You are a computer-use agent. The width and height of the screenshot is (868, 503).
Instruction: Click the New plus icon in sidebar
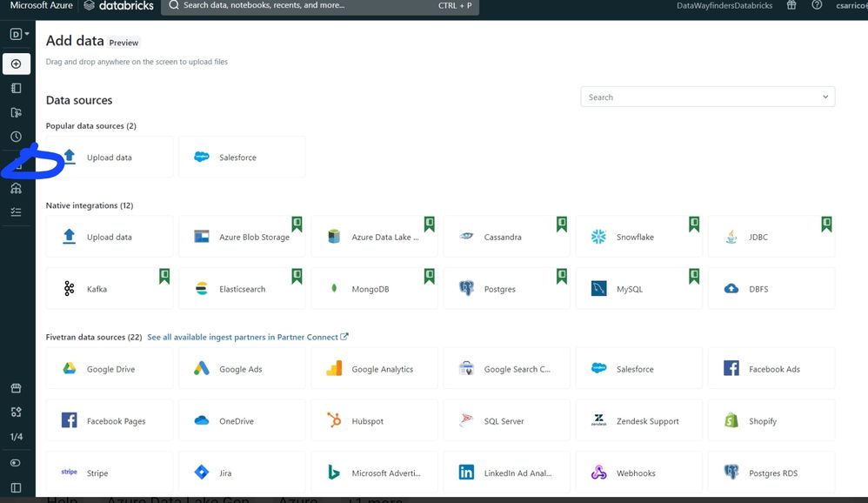pos(16,64)
